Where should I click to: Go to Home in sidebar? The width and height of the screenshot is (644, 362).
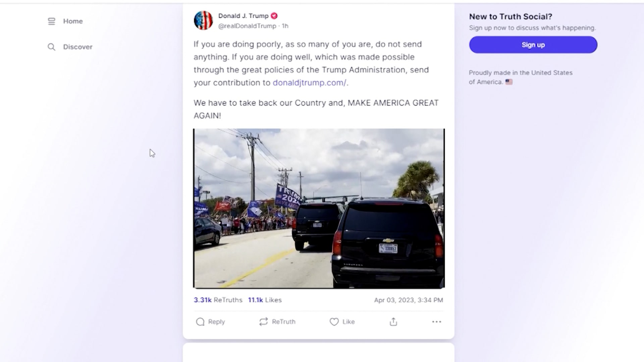(x=73, y=21)
